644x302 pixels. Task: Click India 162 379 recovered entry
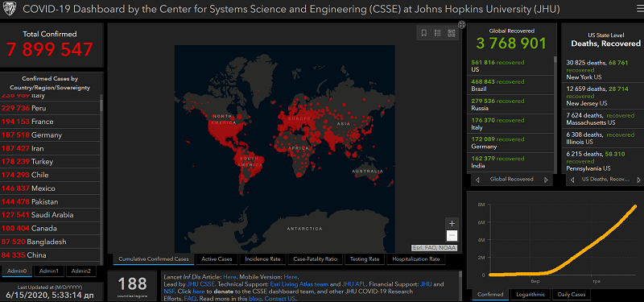click(510, 163)
